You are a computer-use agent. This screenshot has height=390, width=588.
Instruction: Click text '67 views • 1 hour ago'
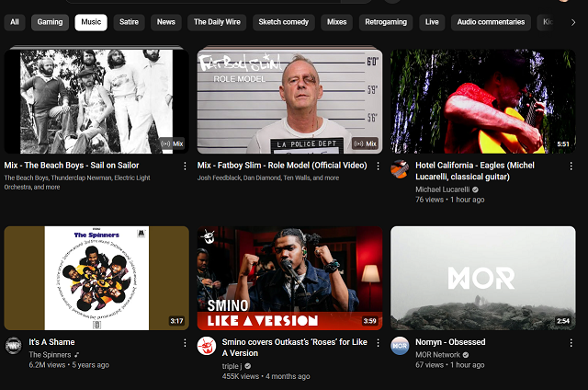click(x=449, y=365)
